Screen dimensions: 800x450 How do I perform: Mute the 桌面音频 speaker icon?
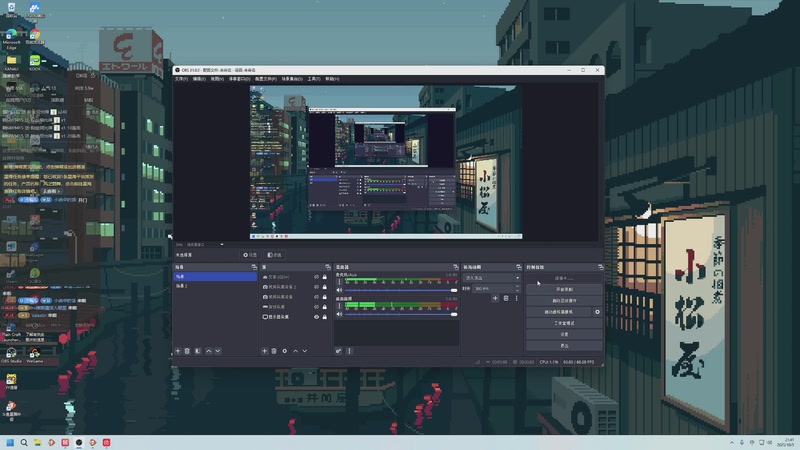(339, 314)
